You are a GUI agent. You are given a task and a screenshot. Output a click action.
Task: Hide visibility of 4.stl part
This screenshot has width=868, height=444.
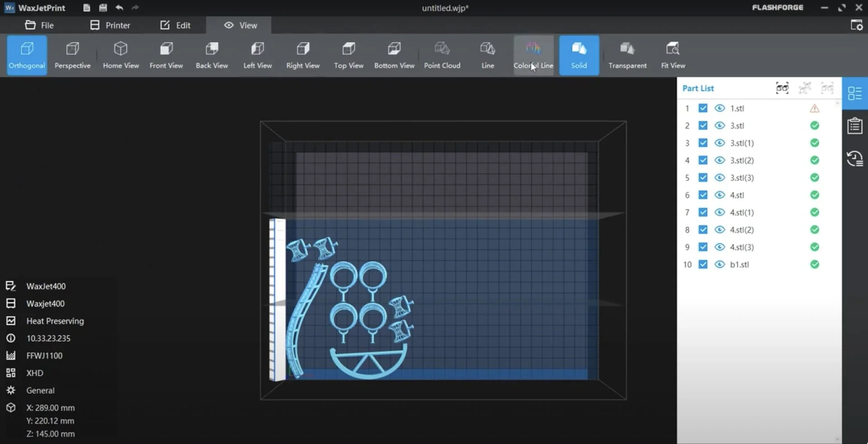click(719, 195)
